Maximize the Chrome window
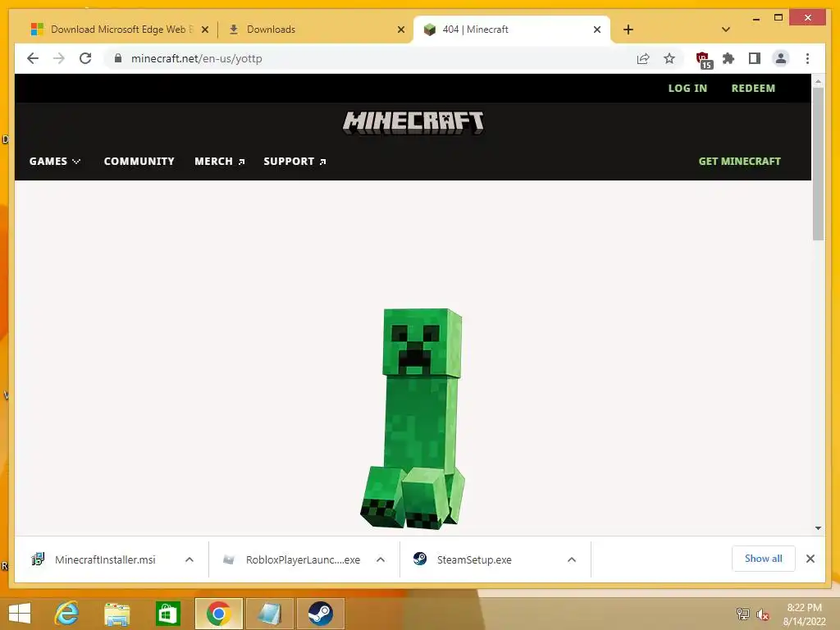The image size is (840, 630). tap(778, 18)
